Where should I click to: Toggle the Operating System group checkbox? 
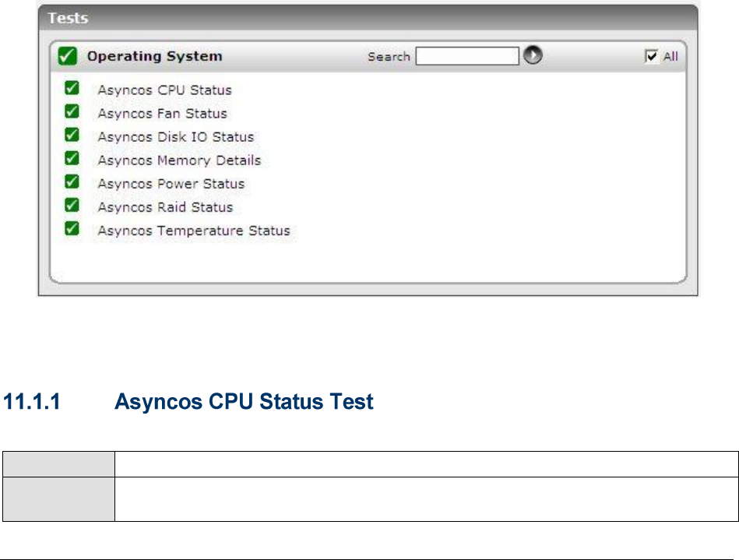coord(68,56)
